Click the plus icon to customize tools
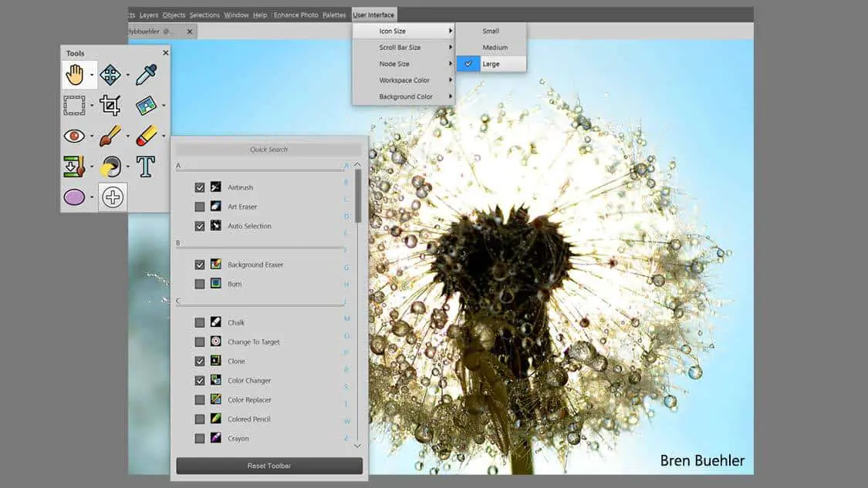The image size is (868, 488). [113, 197]
